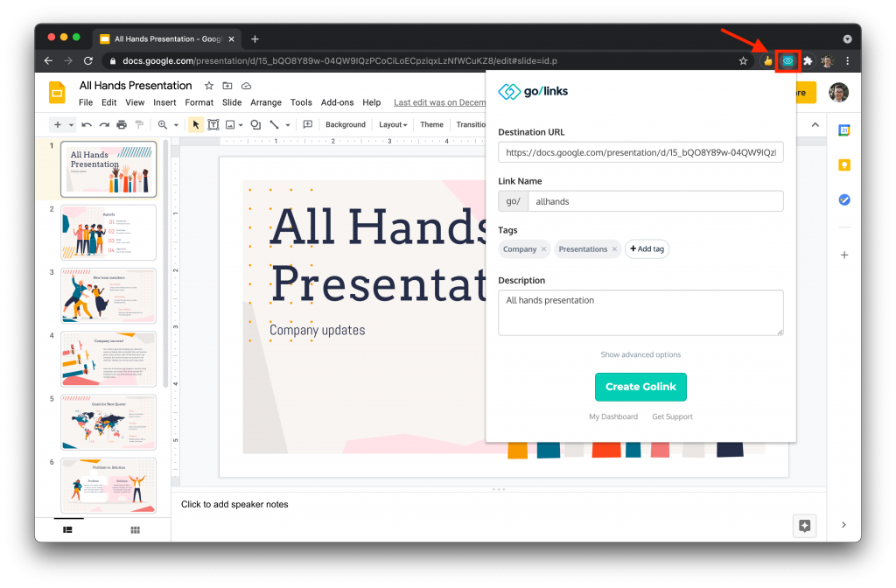Switch to filmstrip view of slides
The height and width of the screenshot is (588, 896).
pos(68,529)
